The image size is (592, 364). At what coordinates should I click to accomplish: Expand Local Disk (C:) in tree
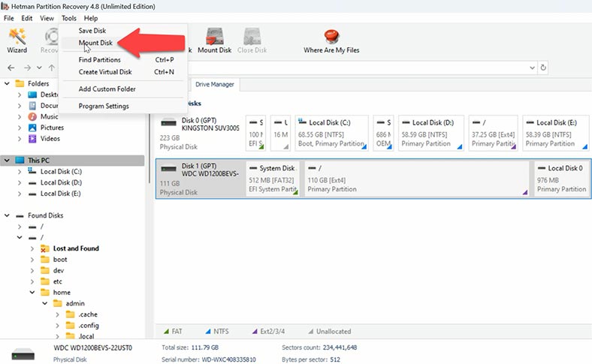(x=20, y=172)
